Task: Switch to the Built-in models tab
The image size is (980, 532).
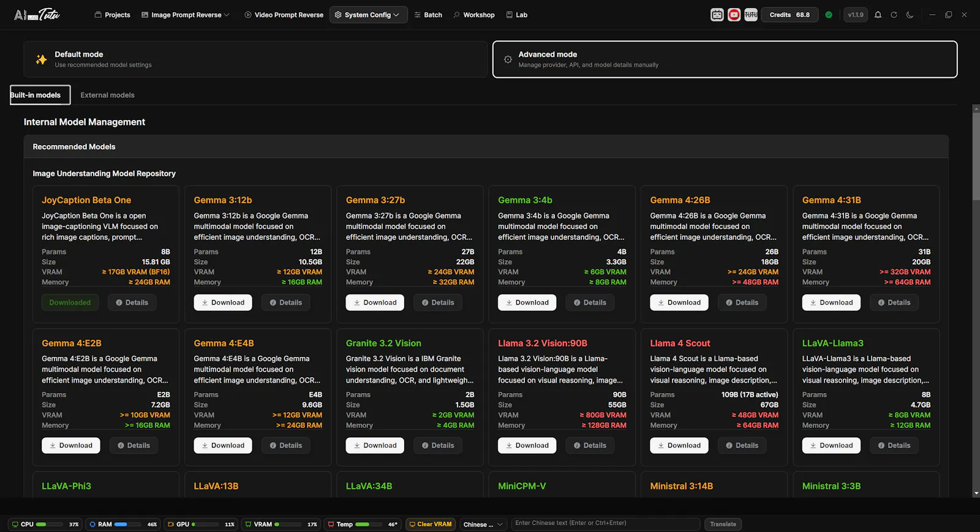Action: (x=40, y=95)
